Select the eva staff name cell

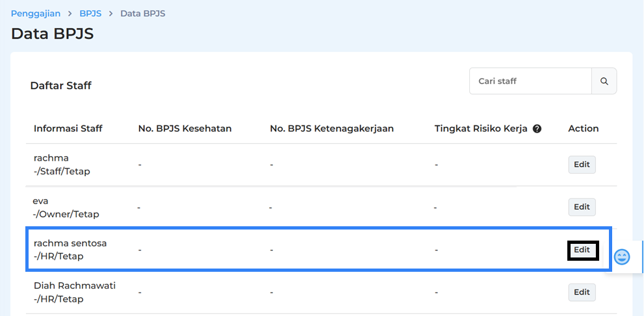tap(42, 201)
